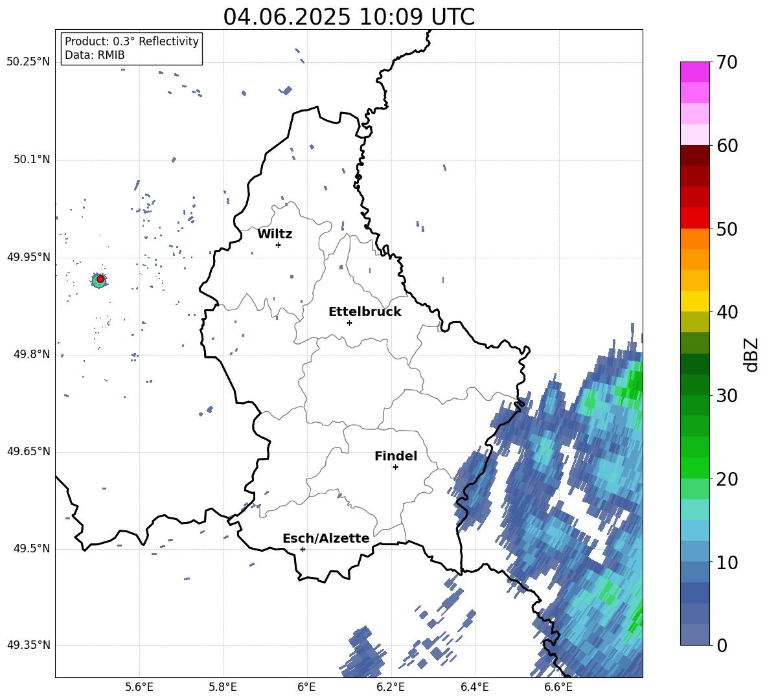Click the 0 tick on the colorbar

pyautogui.click(x=722, y=645)
